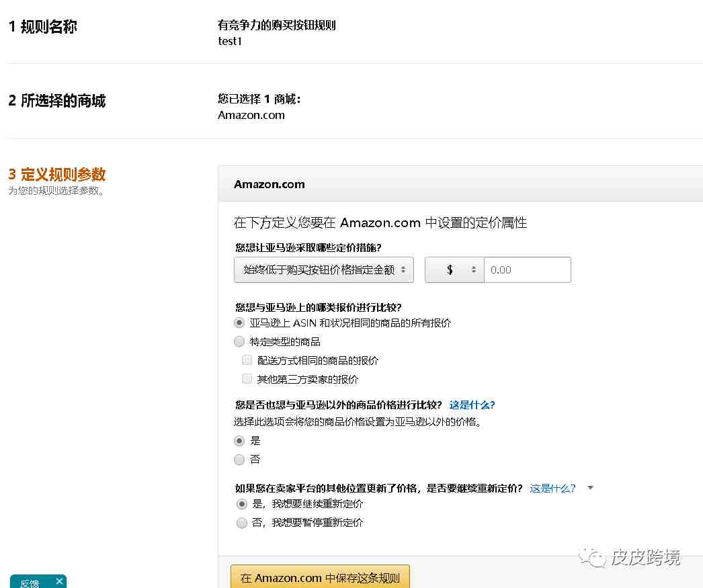Open the pricing action dropdown 始终低于购买按钮价格指定金额
The height and width of the screenshot is (588, 703).
pos(324,269)
